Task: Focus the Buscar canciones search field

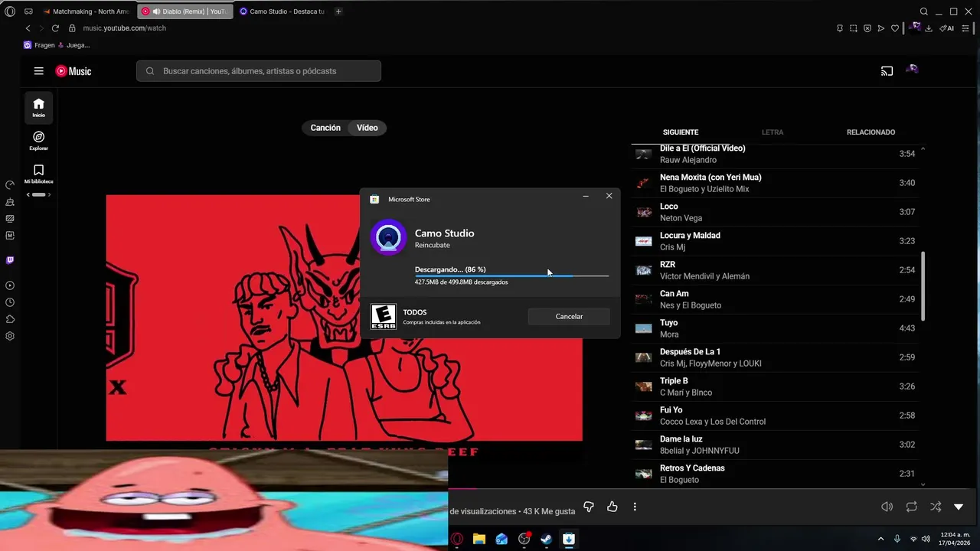Action: [x=259, y=71]
